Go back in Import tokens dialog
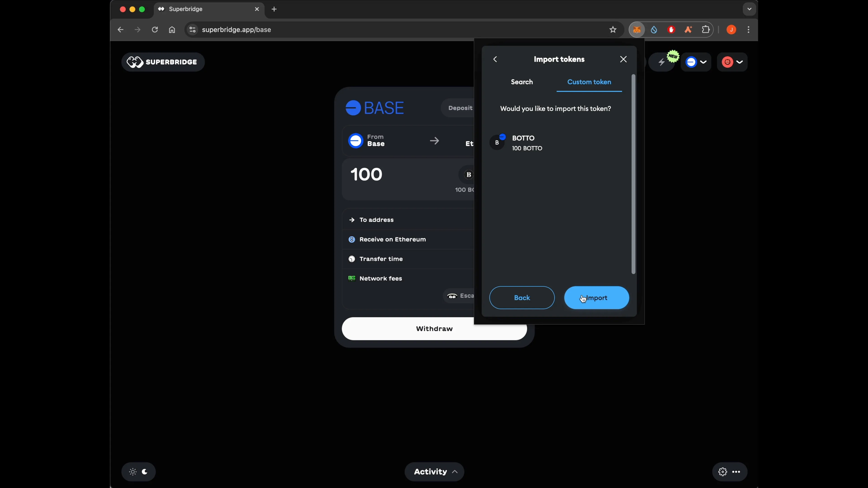 pyautogui.click(x=495, y=59)
